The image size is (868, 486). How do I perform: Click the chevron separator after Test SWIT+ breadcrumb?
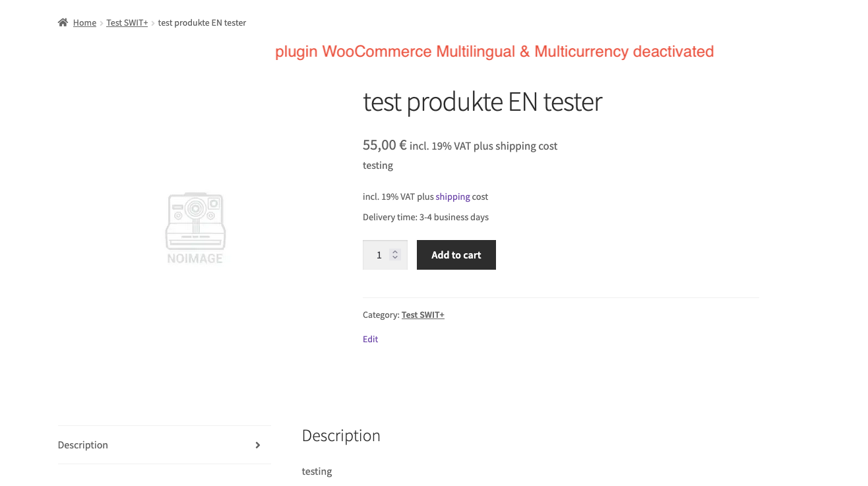pos(153,23)
